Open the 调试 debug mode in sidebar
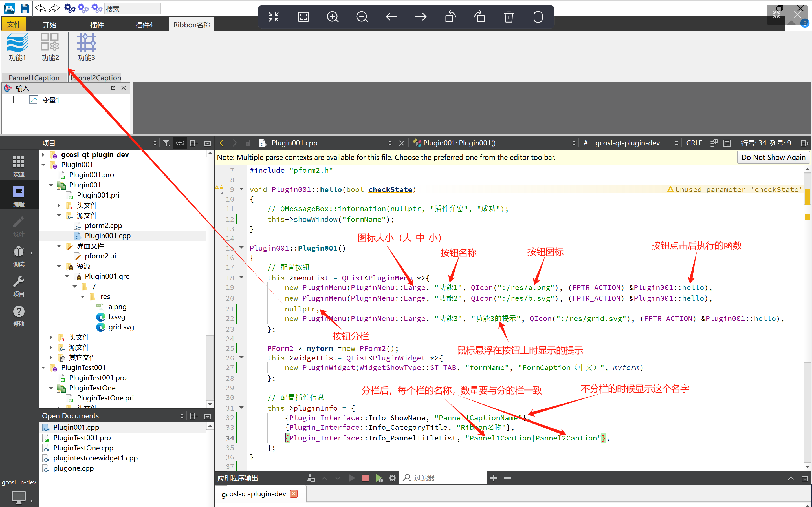The height and width of the screenshot is (507, 812). [18, 256]
